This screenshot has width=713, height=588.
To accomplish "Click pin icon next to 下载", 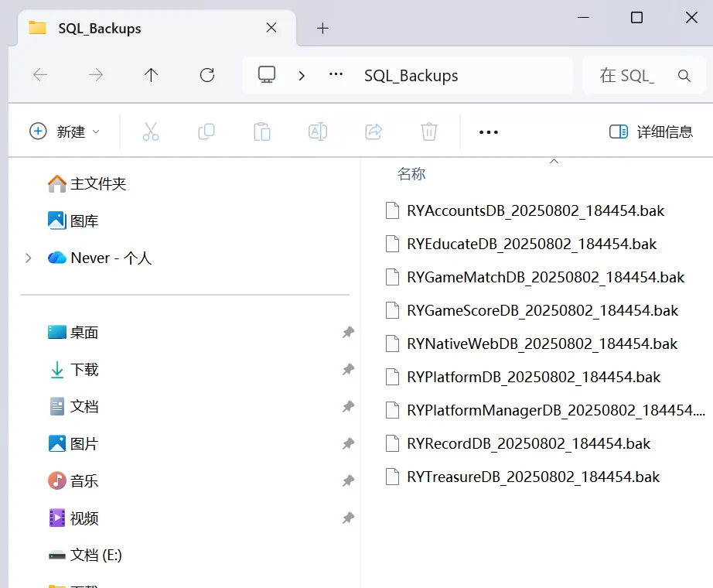I will 348,369.
